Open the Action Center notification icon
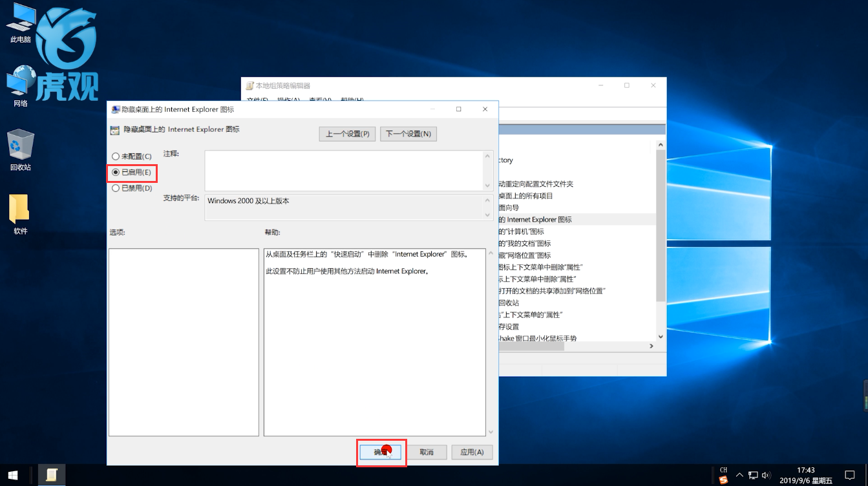 coord(850,475)
